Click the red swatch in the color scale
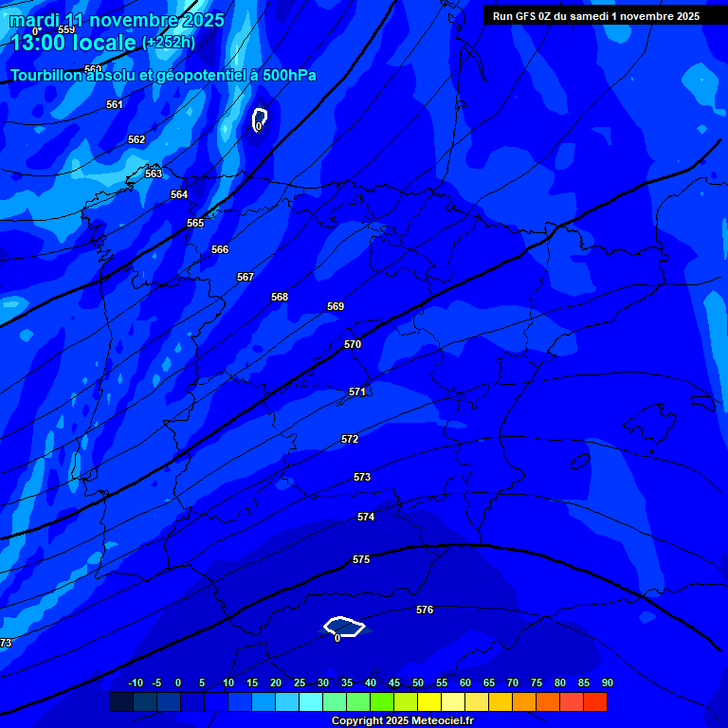This screenshot has width=728, height=728. pyautogui.click(x=595, y=702)
